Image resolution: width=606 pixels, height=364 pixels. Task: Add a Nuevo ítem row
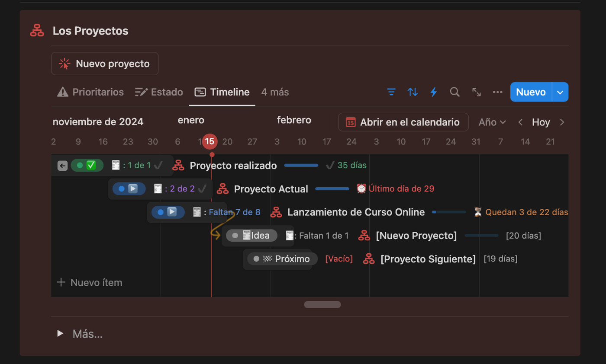(x=90, y=282)
